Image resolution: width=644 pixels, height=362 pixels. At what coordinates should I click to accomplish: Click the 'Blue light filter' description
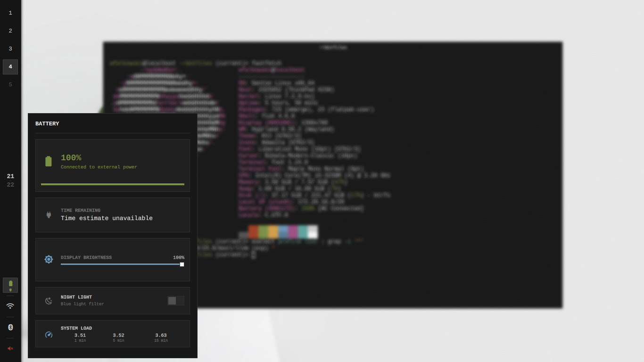tap(83, 304)
